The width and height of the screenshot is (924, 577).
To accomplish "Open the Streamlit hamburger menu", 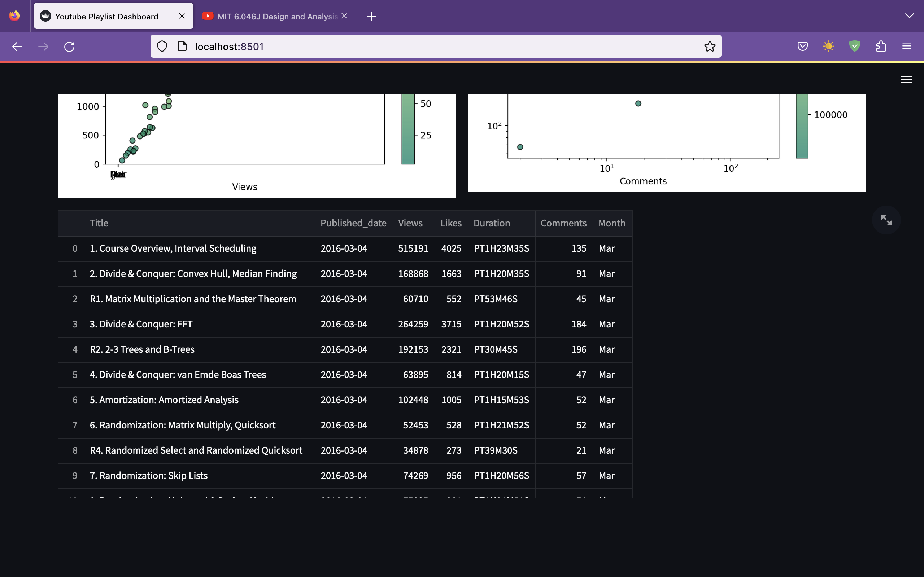I will (906, 79).
